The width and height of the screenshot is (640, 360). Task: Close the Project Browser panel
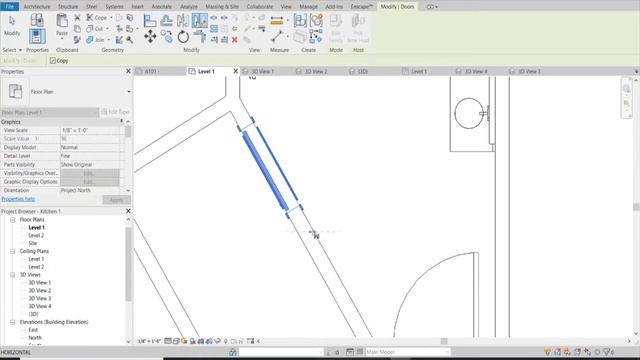coord(128,211)
